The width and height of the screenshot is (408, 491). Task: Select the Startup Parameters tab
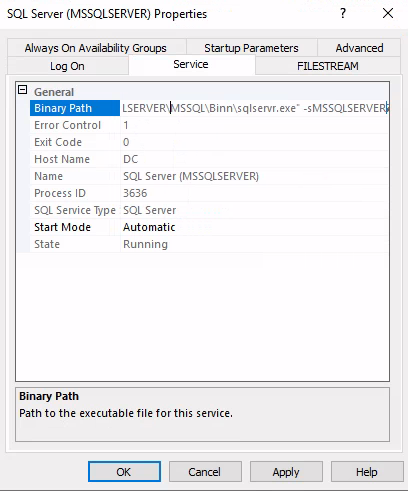point(251,48)
